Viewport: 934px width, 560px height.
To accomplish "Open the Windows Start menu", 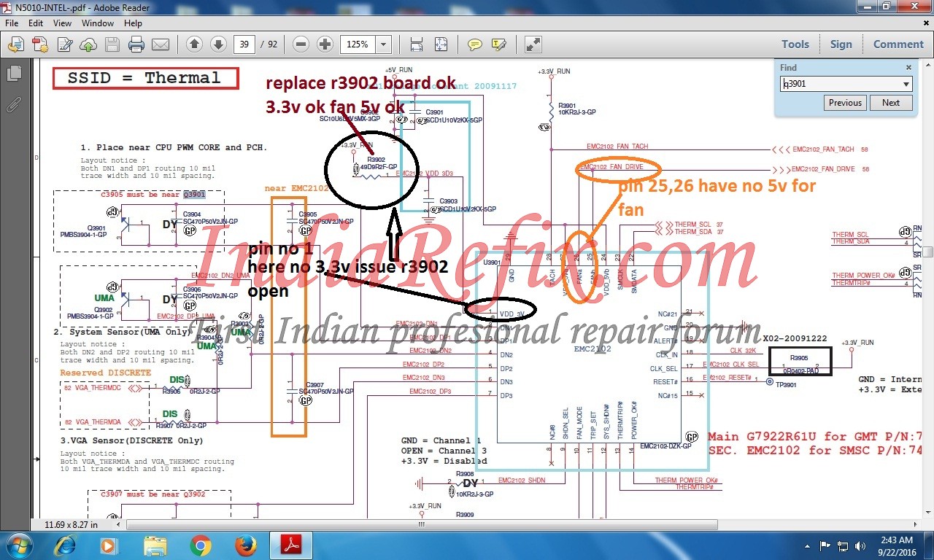I will [18, 545].
